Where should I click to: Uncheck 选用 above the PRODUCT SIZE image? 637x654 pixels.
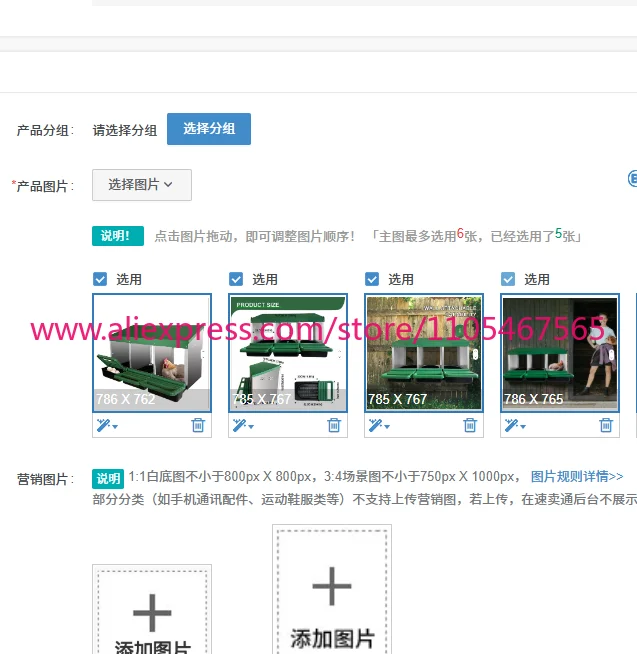tap(236, 279)
